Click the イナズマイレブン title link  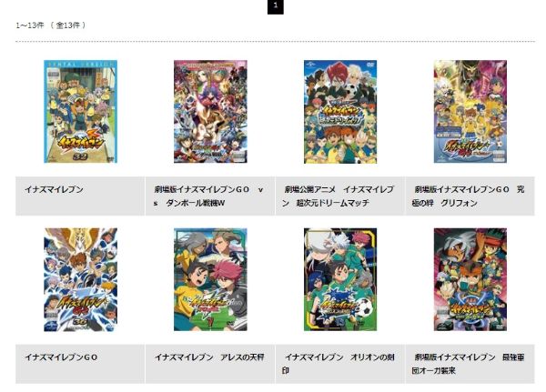pos(54,190)
